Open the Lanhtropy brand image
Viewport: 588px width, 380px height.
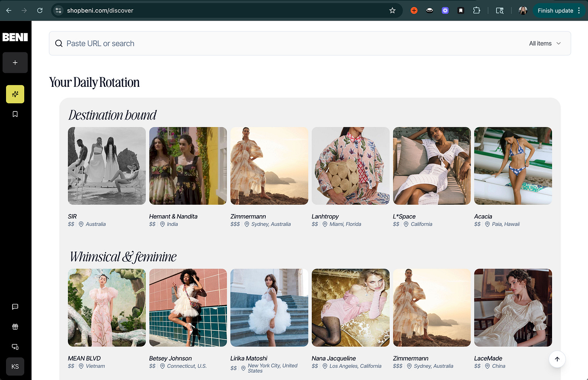pyautogui.click(x=351, y=166)
